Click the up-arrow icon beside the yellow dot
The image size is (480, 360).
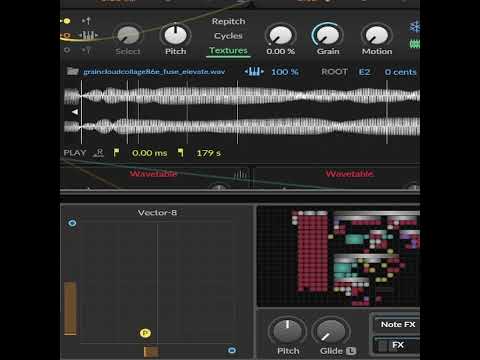pos(86,21)
